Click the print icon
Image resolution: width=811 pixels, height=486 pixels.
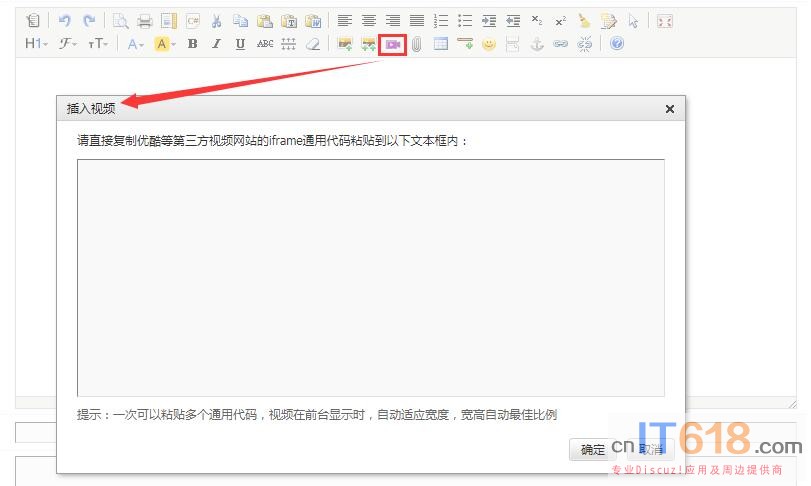(144, 20)
